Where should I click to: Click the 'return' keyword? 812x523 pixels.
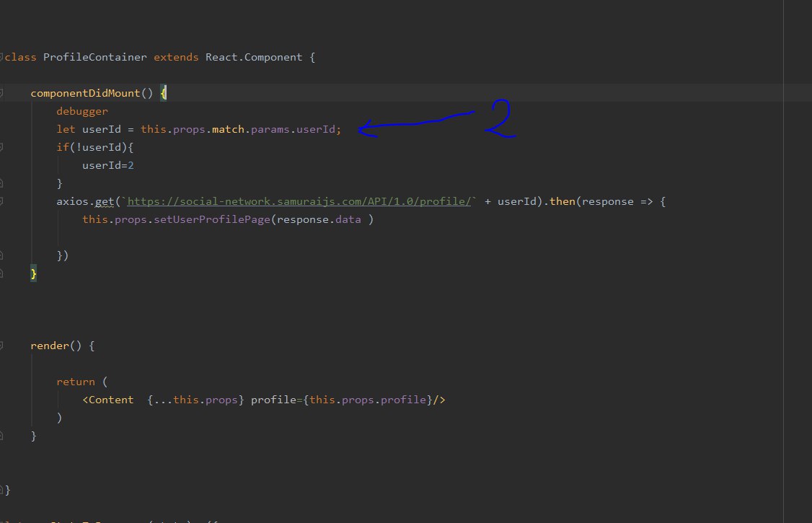pos(76,382)
